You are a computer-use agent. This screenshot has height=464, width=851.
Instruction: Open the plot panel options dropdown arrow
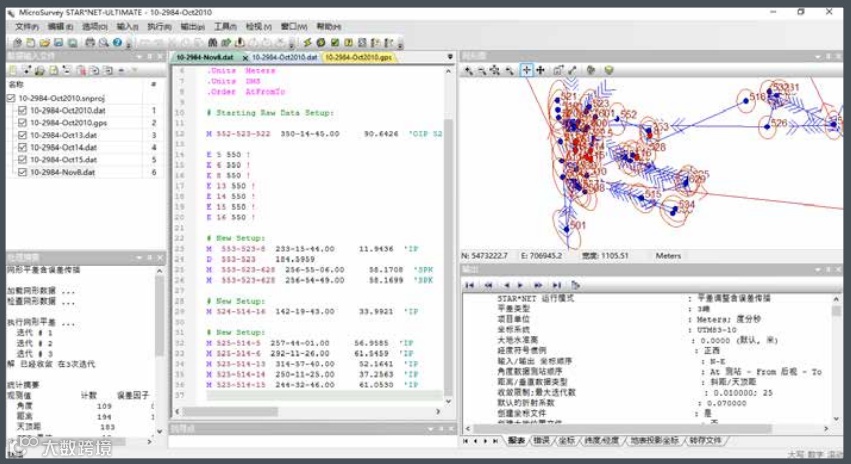click(820, 56)
